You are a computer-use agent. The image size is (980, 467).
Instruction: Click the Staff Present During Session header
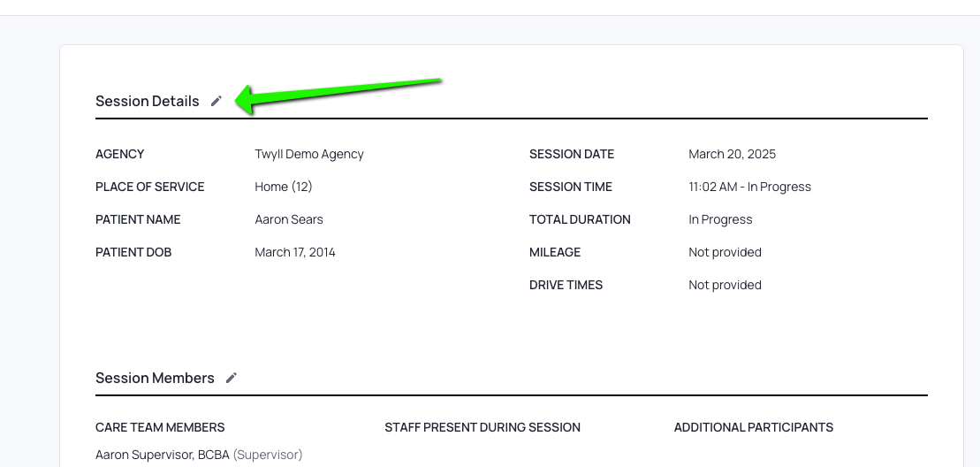(482, 427)
